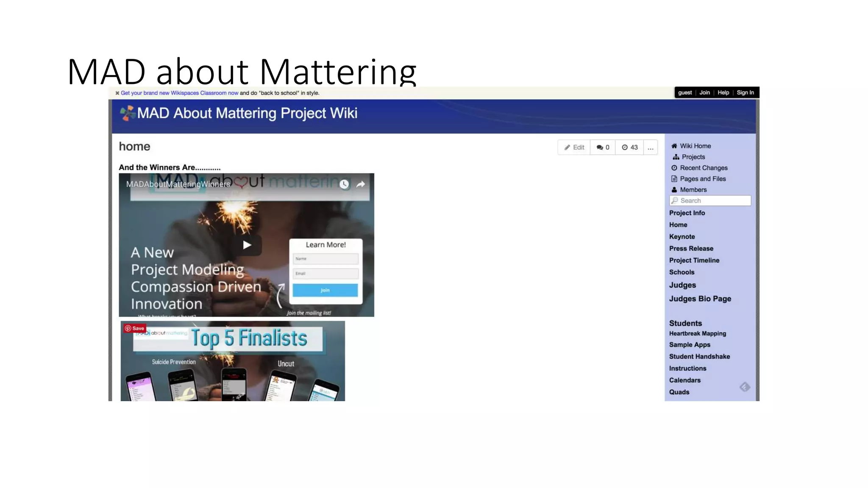Click the Wikispaces logo beside the wiki title
Image resolution: width=868 pixels, height=488 pixels.
127,113
